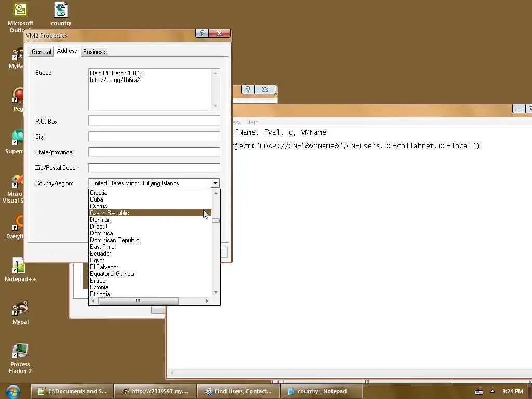Click the Windows Start orb

(x=13, y=392)
